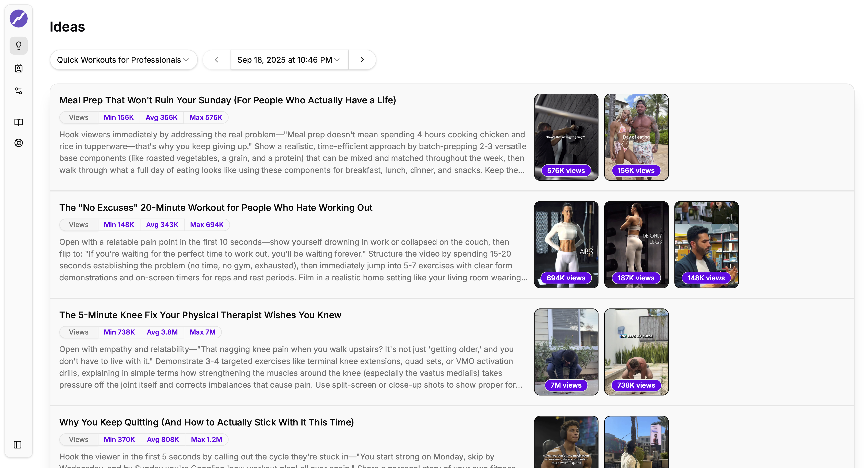Open the settings sliders sidebar icon
Screen dimensions: 868x468
(x=19, y=91)
